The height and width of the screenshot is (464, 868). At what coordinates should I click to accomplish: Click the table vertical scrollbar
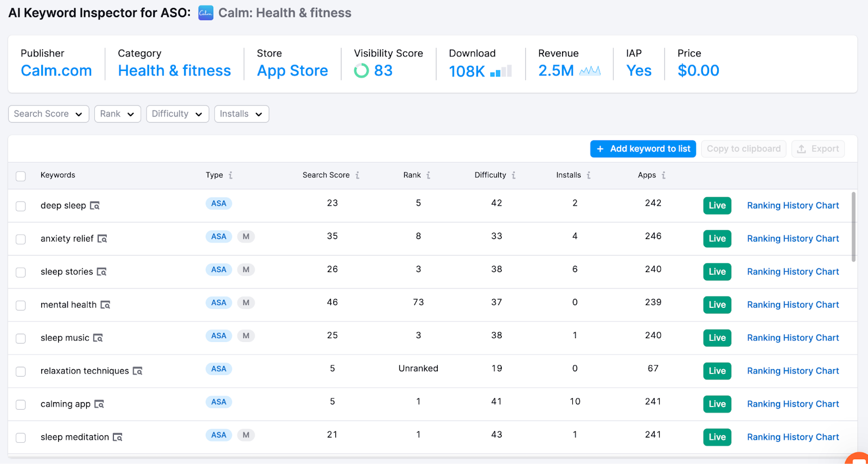tap(853, 227)
